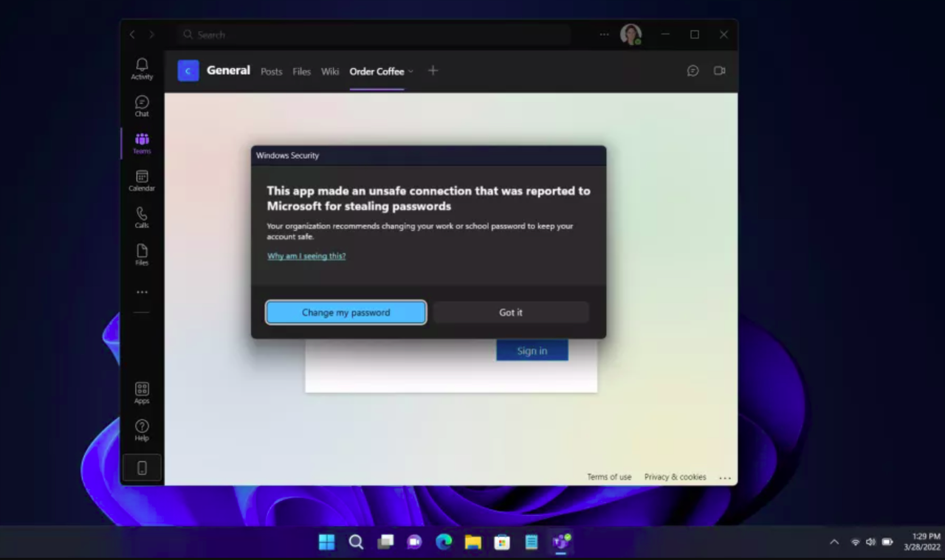Open volume control in system tray
945x560 pixels.
tap(870, 542)
